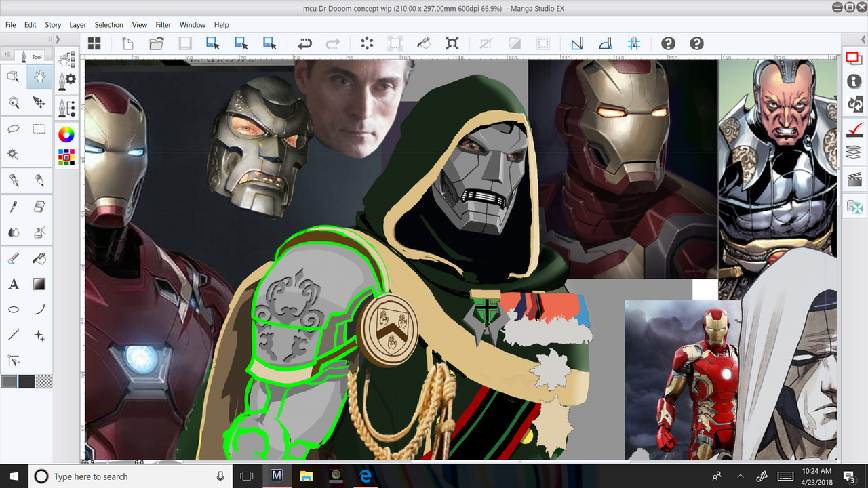Toggle Snap to Special Ruler
This screenshot has height=488, width=868.
606,44
